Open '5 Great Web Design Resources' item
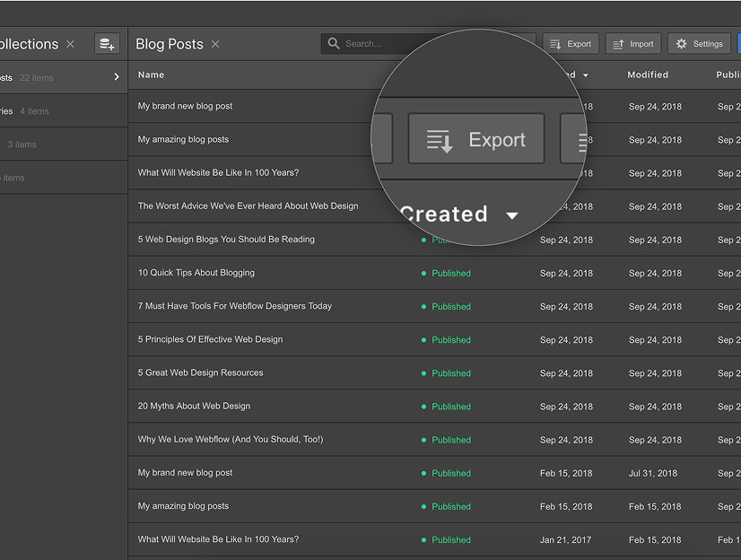Image resolution: width=741 pixels, height=560 pixels. (200, 372)
